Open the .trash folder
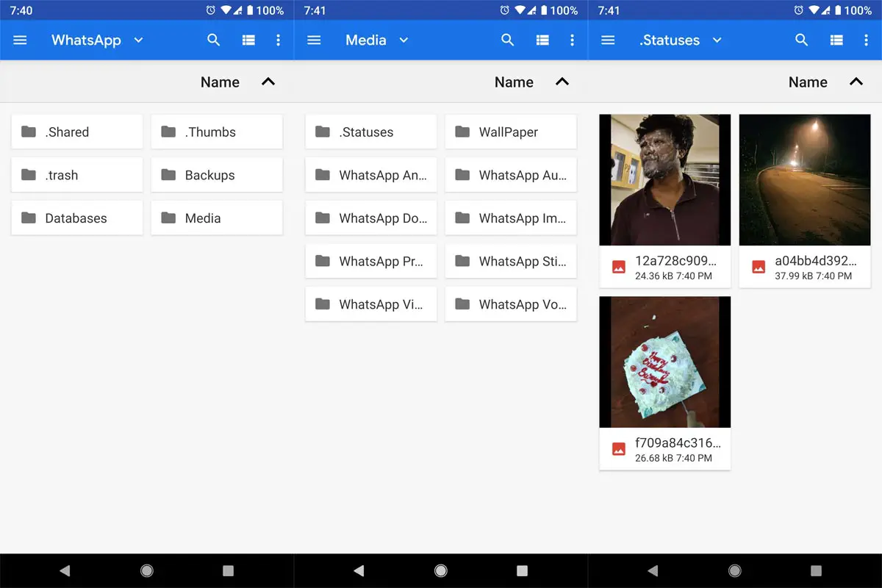 (x=77, y=175)
